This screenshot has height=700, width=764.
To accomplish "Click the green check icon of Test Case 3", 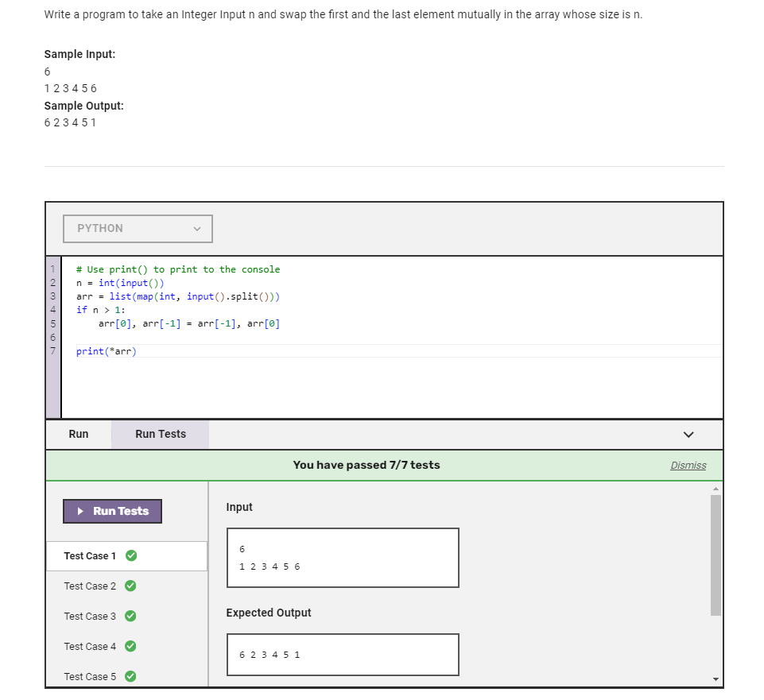I will (130, 616).
